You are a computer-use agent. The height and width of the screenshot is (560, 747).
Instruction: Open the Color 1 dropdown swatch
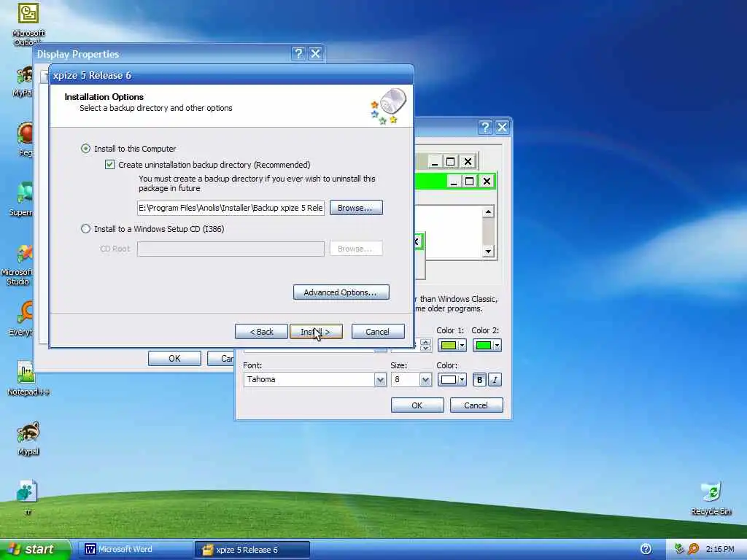[452, 345]
